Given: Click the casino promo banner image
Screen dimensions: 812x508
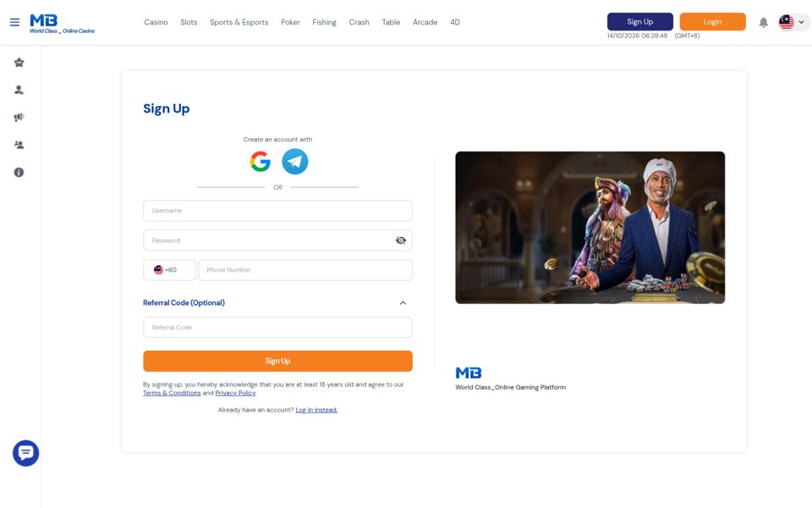Looking at the screenshot, I should click(x=590, y=228).
